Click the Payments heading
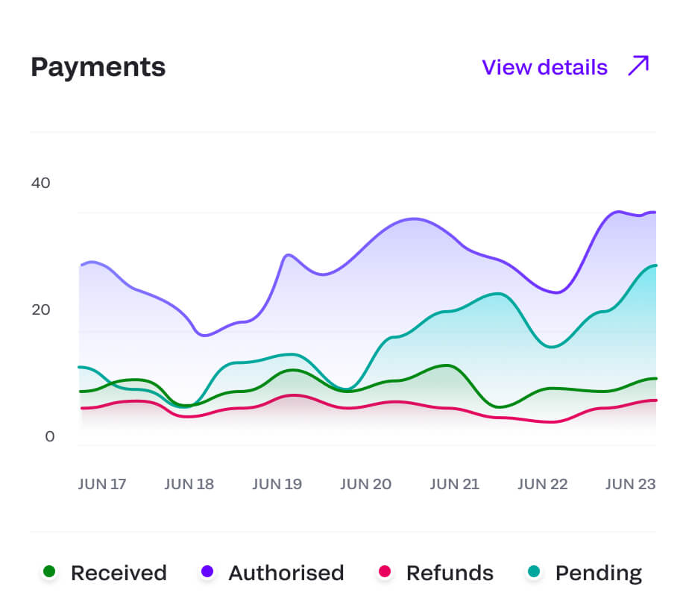Image resolution: width=686 pixels, height=616 pixels. [98, 67]
